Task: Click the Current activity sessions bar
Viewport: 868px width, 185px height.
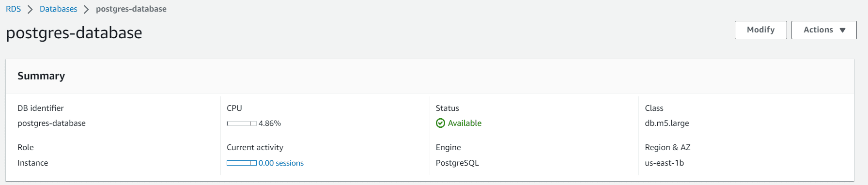Action: (x=242, y=163)
